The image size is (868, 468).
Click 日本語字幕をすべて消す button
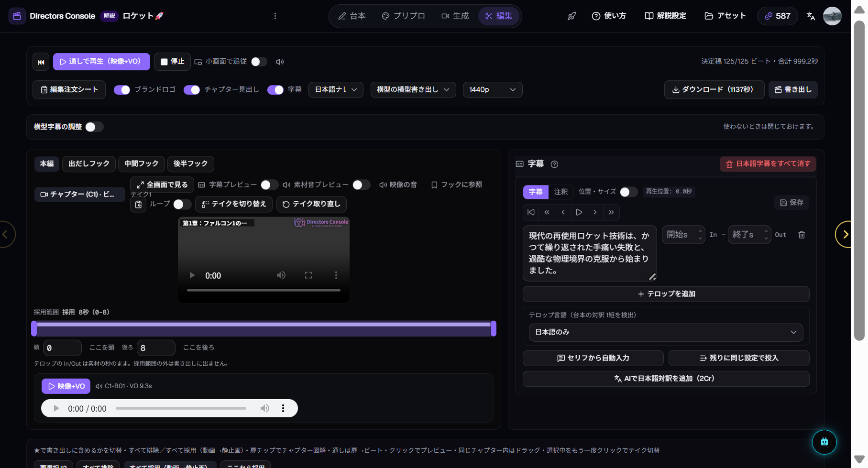(x=768, y=164)
